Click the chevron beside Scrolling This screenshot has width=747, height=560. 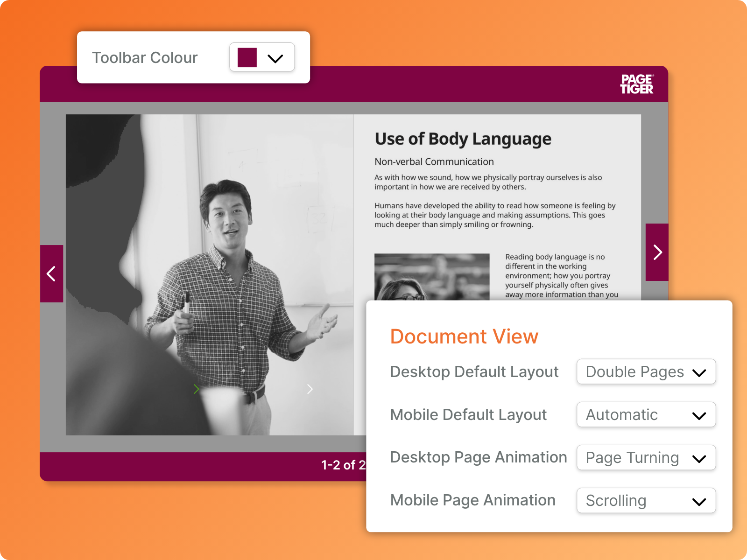point(699,502)
